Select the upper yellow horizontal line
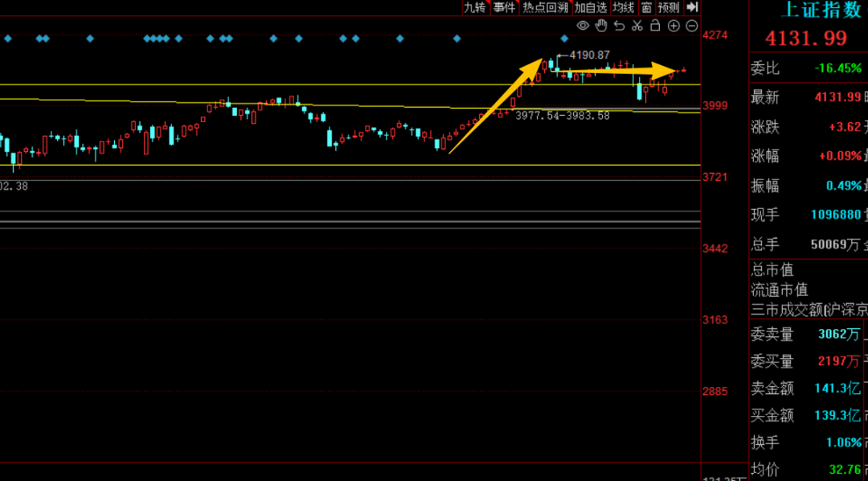868x481 pixels. [350, 84]
